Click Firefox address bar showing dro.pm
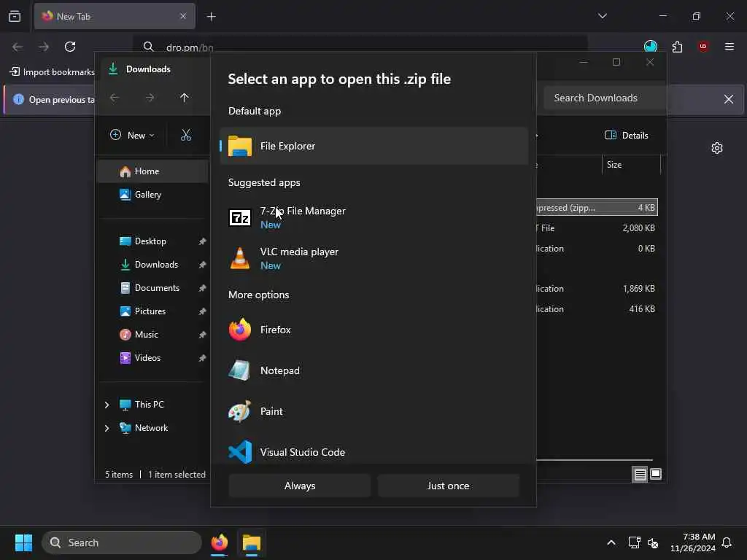The height and width of the screenshot is (560, 747). pyautogui.click(x=360, y=47)
